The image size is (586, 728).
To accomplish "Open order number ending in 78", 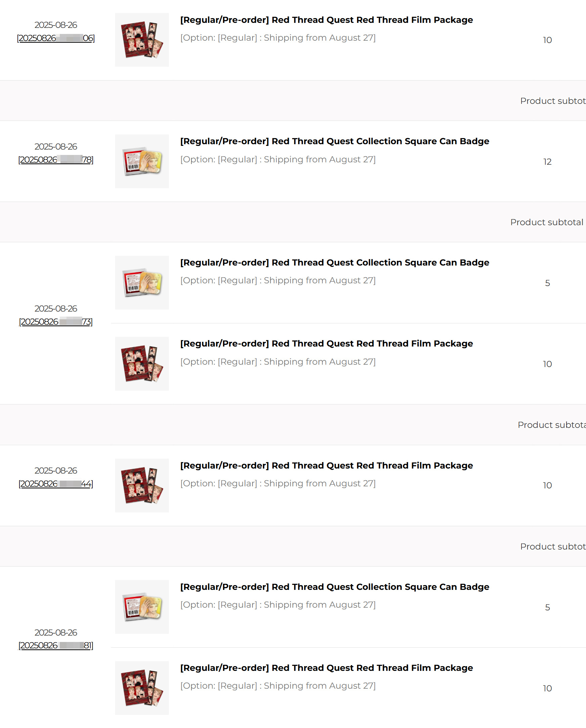I will tap(56, 160).
